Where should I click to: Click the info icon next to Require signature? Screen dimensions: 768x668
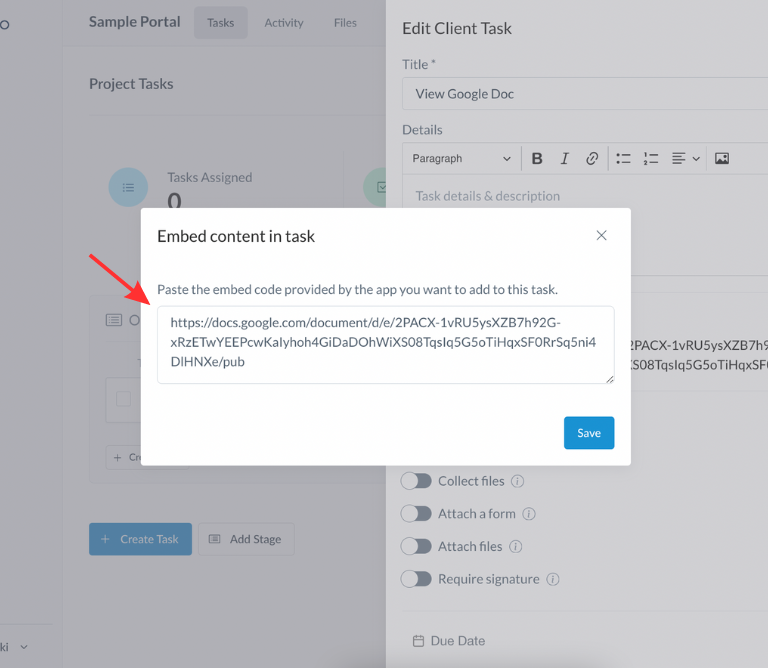[x=552, y=579]
